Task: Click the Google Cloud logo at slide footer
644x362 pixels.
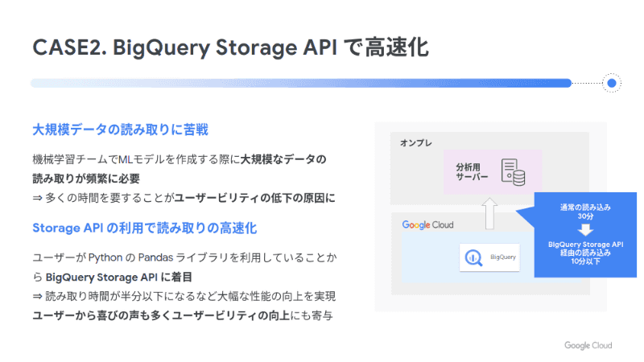Action: pyautogui.click(x=588, y=346)
